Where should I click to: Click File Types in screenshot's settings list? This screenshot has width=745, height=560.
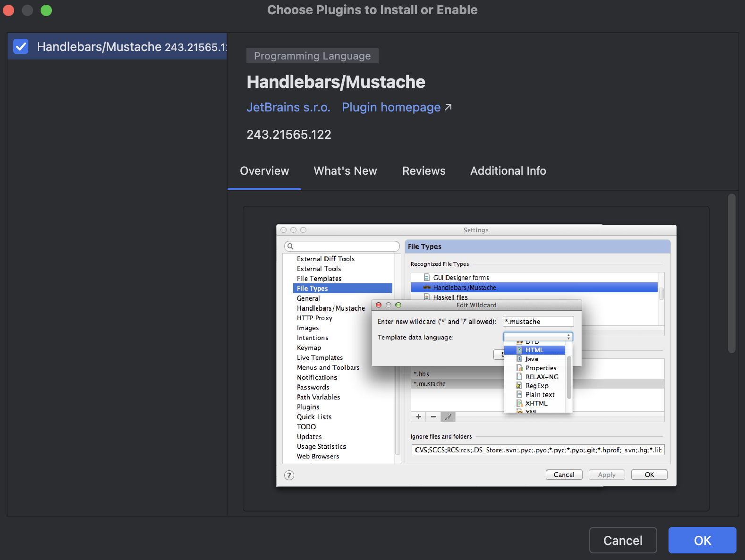coord(343,288)
